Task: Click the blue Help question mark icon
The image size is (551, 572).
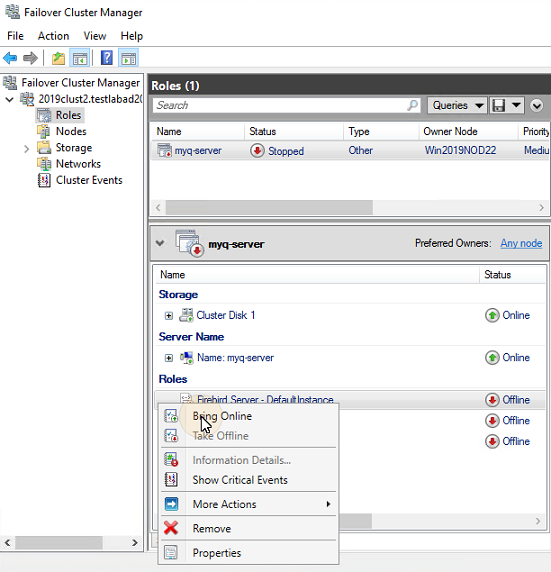Action: [107, 58]
